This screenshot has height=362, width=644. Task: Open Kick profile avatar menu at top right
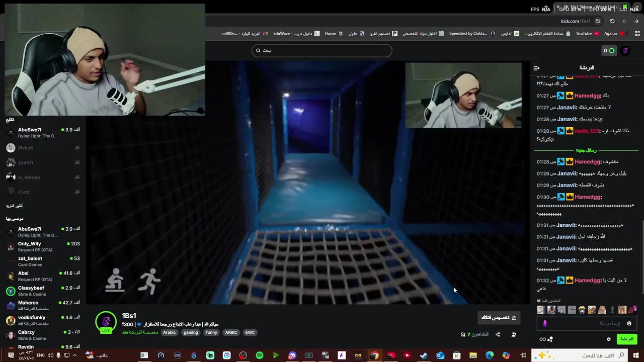pos(625,50)
